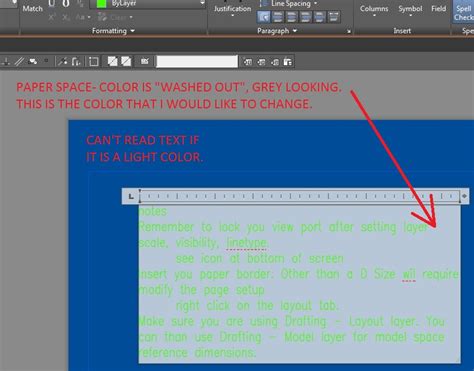Click the third icon right of white field

point(275,62)
